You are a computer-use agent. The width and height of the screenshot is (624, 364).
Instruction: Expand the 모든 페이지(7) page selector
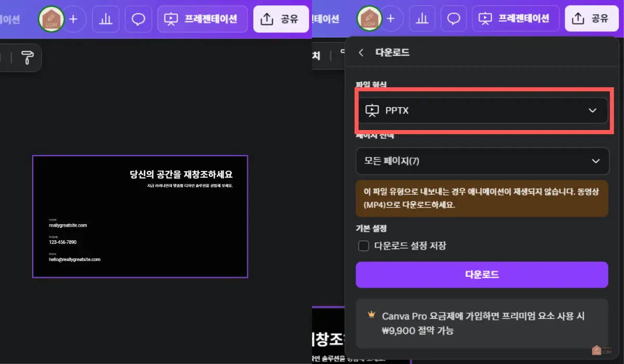[x=482, y=161]
